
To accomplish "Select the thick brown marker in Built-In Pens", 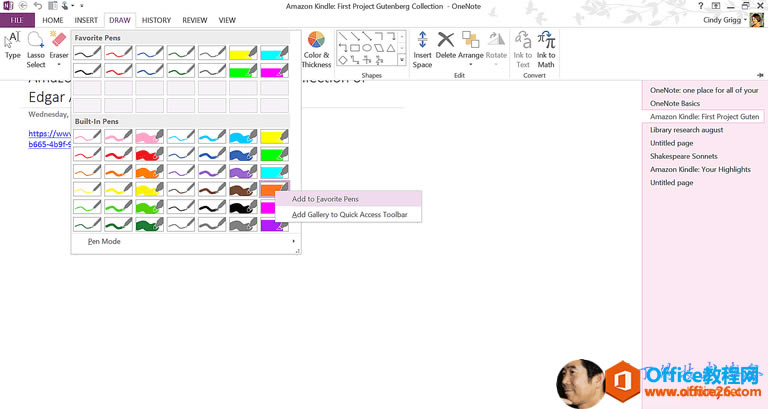I will click(x=243, y=189).
